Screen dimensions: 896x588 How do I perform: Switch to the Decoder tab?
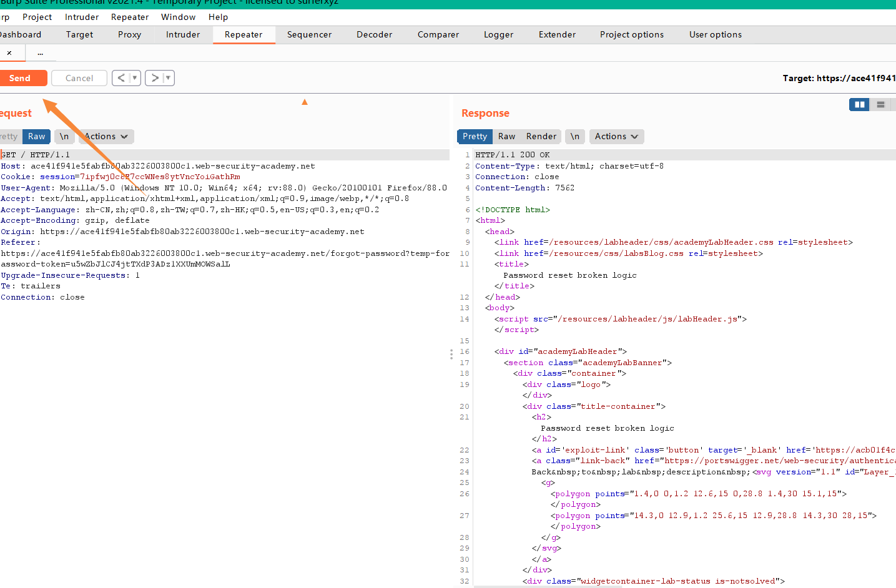click(374, 34)
